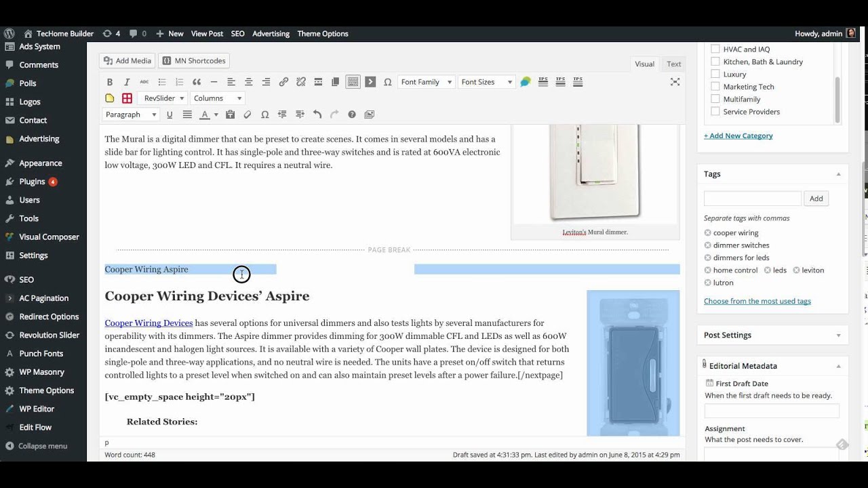Open the RevSlider dropdown
This screenshot has height=488, width=868.
click(x=163, y=98)
